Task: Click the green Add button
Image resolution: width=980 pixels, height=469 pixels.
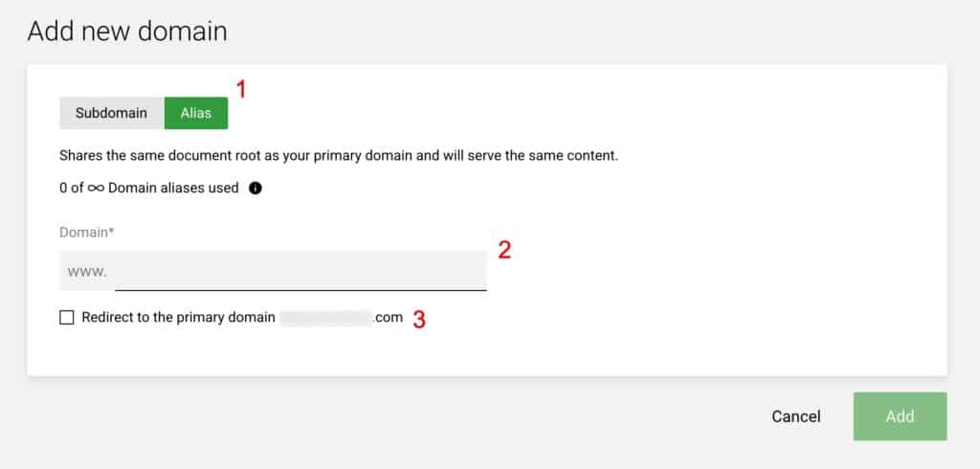Action: (900, 416)
